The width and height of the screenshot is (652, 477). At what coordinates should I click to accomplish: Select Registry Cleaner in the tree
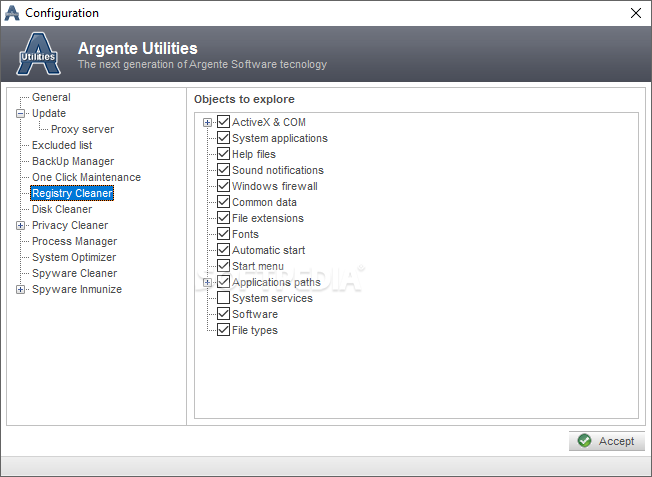72,193
